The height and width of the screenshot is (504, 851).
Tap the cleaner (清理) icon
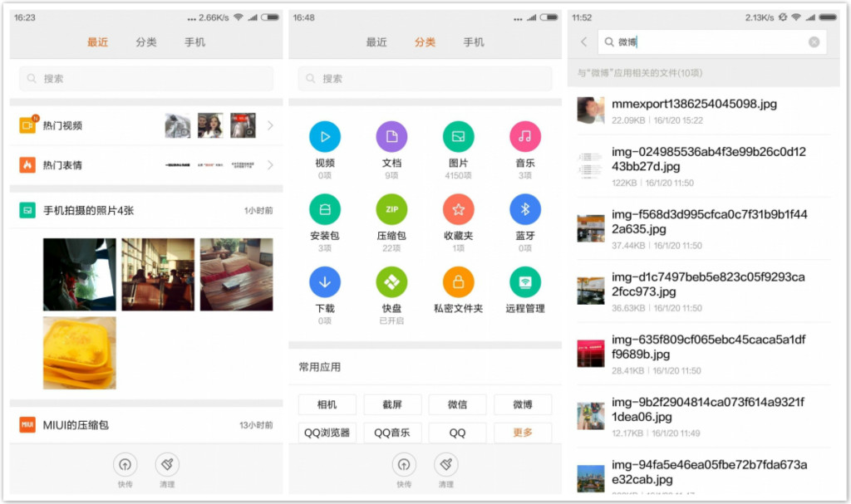pyautogui.click(x=445, y=466)
